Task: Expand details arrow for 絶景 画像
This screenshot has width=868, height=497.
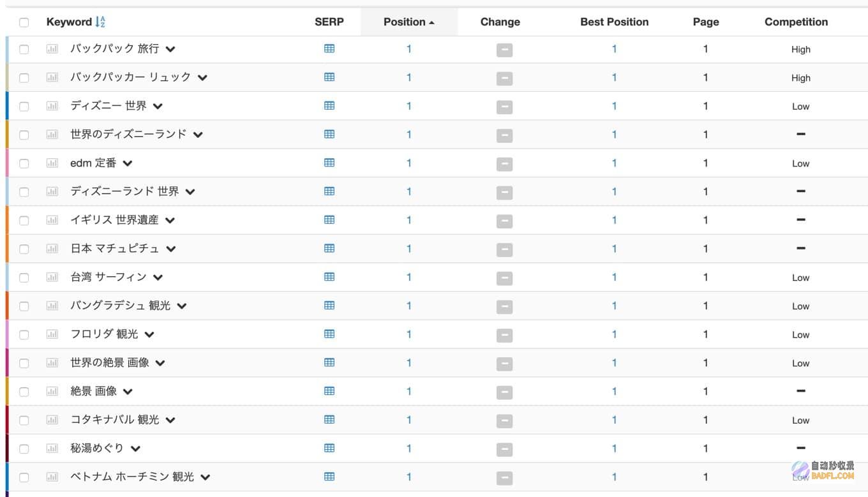Action: [128, 392]
